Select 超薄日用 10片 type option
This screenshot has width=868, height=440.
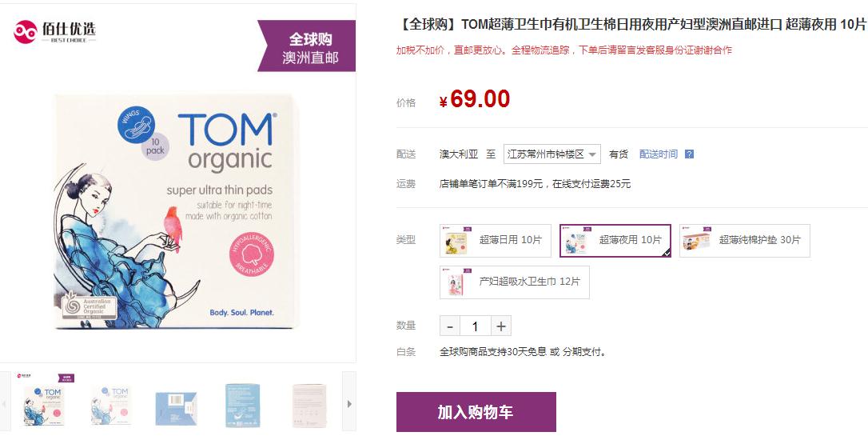496,241
